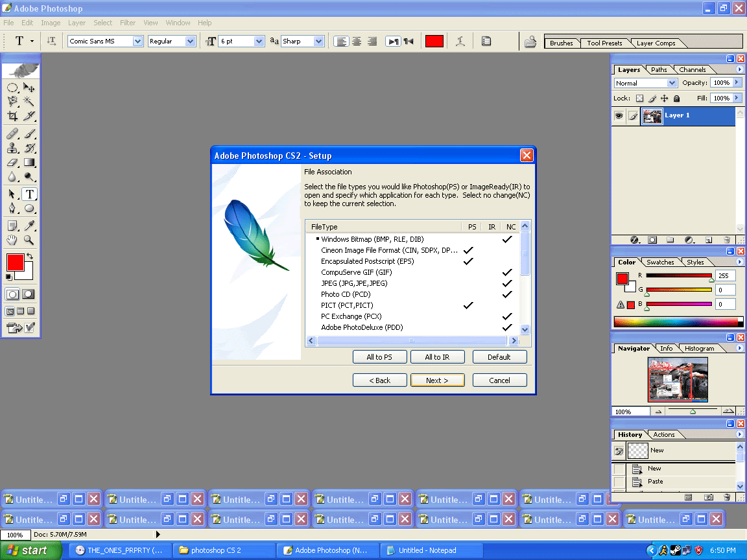This screenshot has width=747, height=560.
Task: Click the Layers panel trash icon
Action: click(727, 240)
